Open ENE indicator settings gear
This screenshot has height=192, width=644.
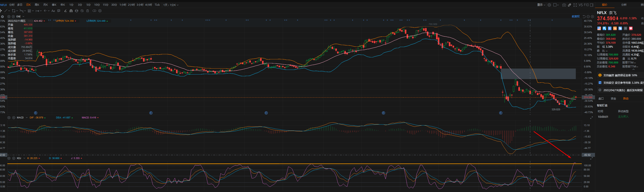click(9, 16)
